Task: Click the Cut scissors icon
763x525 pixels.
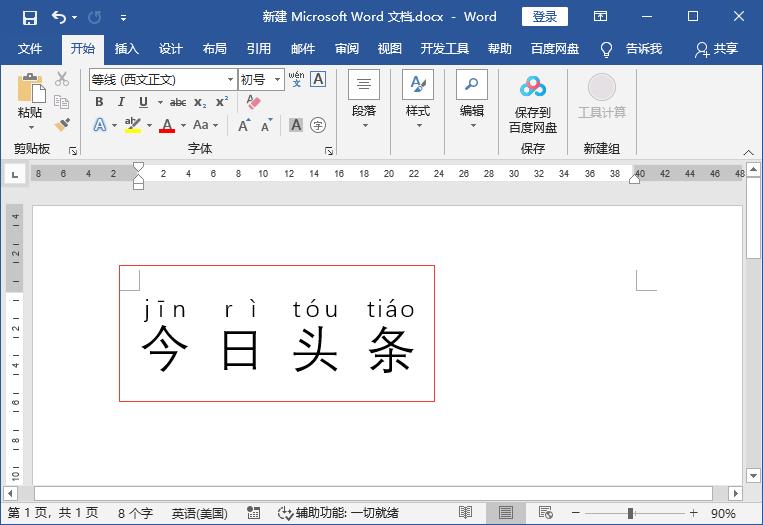Action: tap(62, 79)
